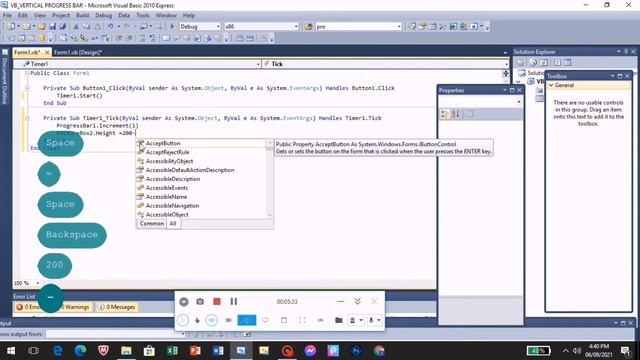Screen dimensions: 640x360
Task: Click the Document Outline side tab
Action: tap(4, 78)
